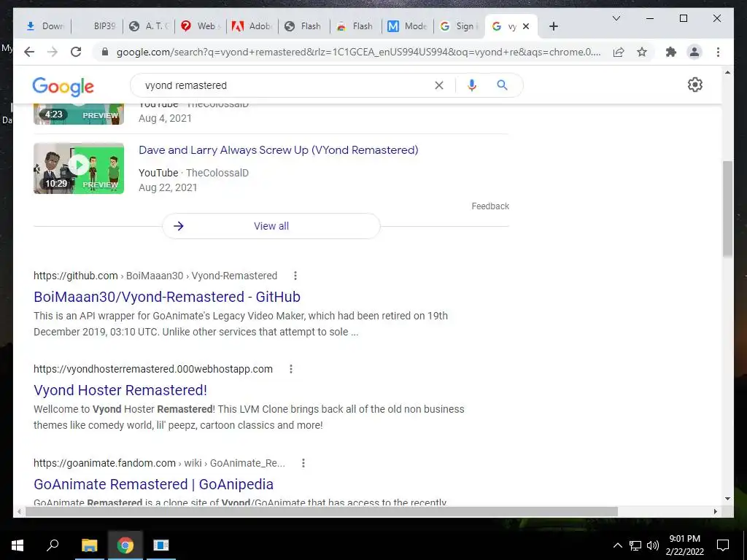
Task: Open the Chrome three-dot menu
Action: 718,52
